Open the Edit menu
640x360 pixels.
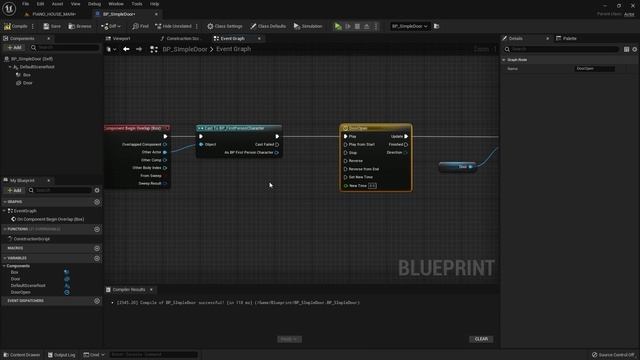click(40, 4)
